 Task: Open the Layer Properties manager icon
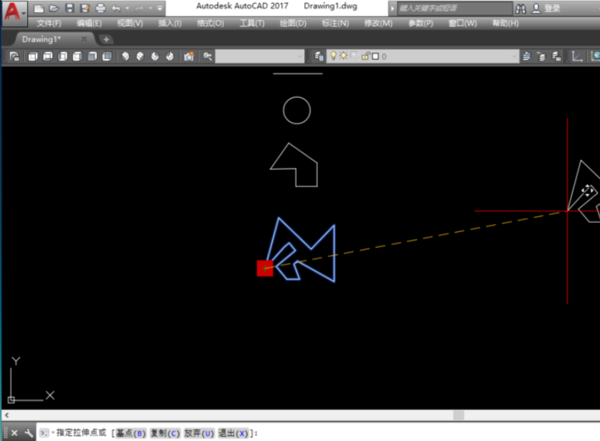(320, 57)
